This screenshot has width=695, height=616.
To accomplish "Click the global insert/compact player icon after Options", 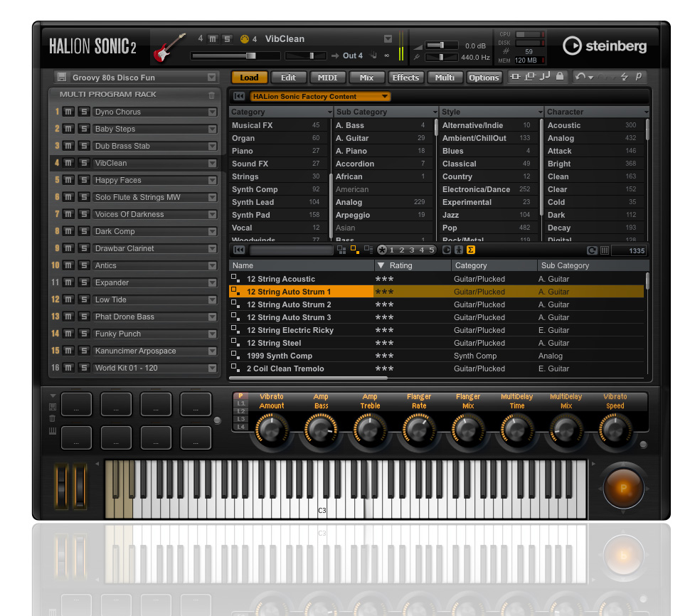I will pos(515,77).
